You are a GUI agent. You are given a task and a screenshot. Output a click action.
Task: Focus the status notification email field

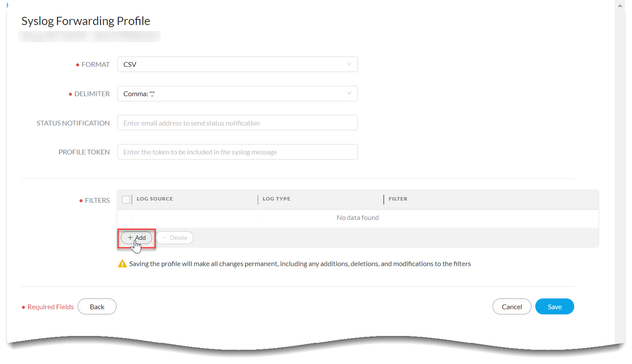coord(237,123)
